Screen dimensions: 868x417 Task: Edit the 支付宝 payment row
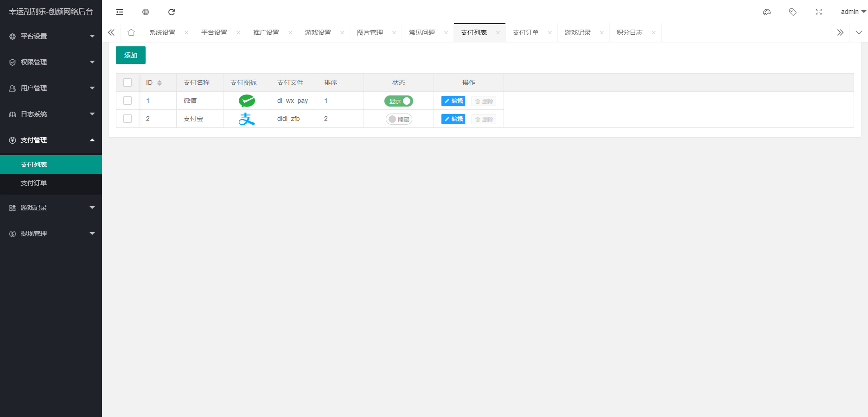(x=453, y=119)
